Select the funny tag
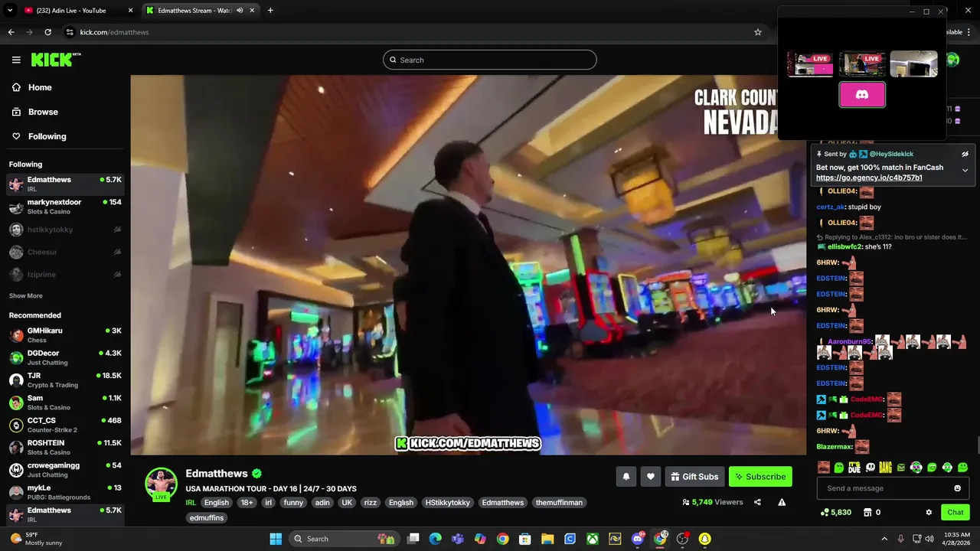This screenshot has height=551, width=980. [x=293, y=503]
